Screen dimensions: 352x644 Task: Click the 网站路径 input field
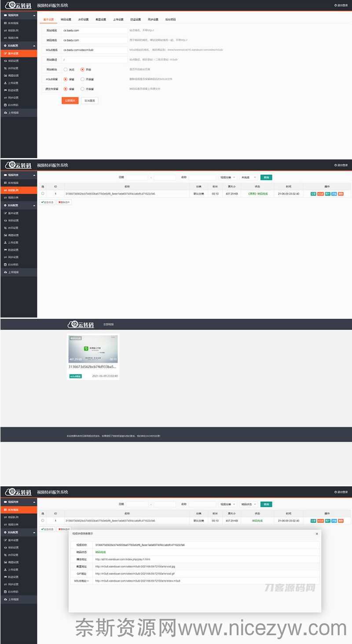pyautogui.click(x=94, y=59)
